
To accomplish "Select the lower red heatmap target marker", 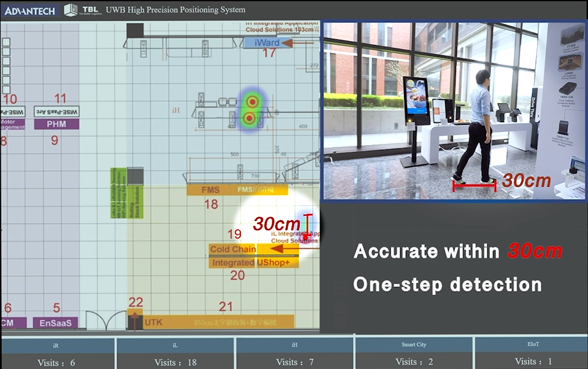I will pyautogui.click(x=249, y=119).
